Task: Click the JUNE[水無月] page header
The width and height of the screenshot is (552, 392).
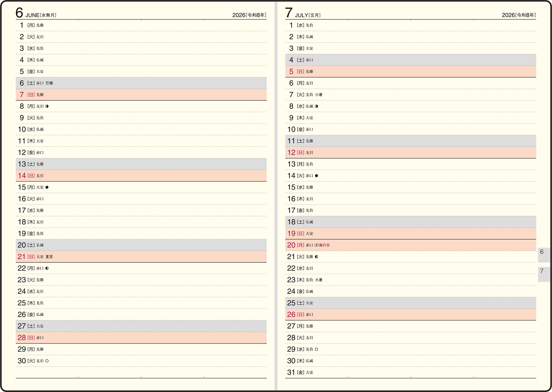Action: pyautogui.click(x=41, y=15)
